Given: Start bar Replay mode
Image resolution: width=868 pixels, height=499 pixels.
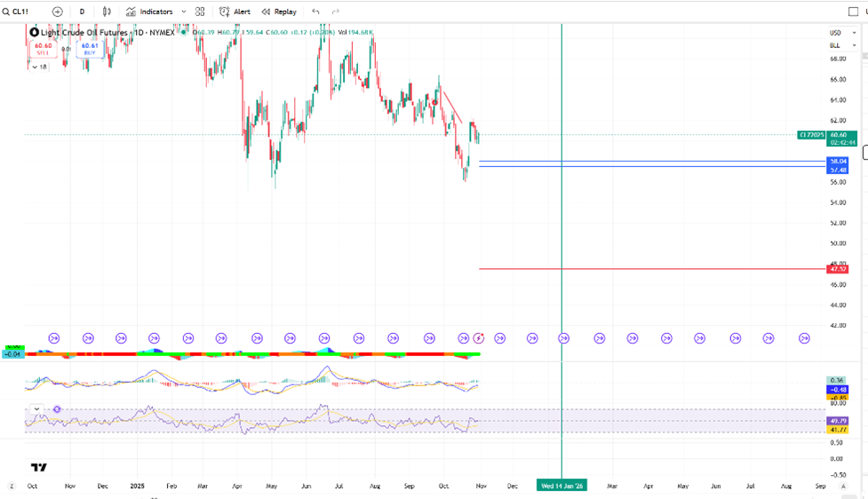Looking at the screenshot, I should (x=279, y=12).
